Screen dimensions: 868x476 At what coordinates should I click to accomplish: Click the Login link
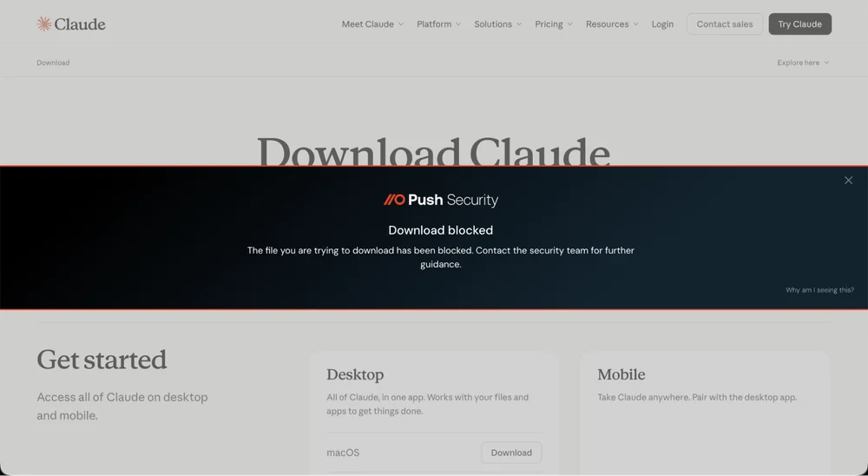(662, 24)
